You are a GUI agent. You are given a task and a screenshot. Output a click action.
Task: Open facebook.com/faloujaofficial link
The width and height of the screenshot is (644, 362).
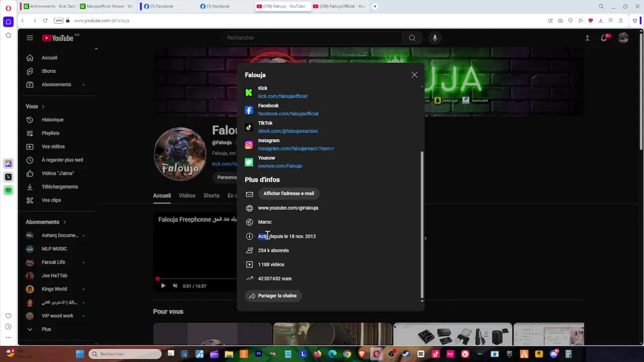click(288, 114)
